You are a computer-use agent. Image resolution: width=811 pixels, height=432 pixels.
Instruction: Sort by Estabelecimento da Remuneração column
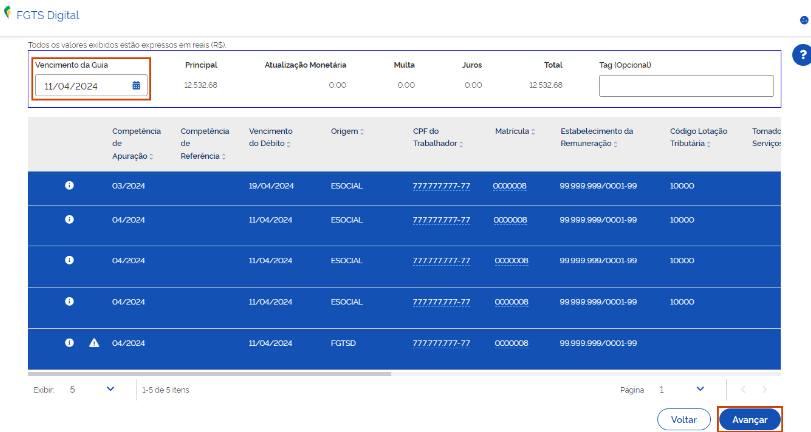click(x=615, y=144)
